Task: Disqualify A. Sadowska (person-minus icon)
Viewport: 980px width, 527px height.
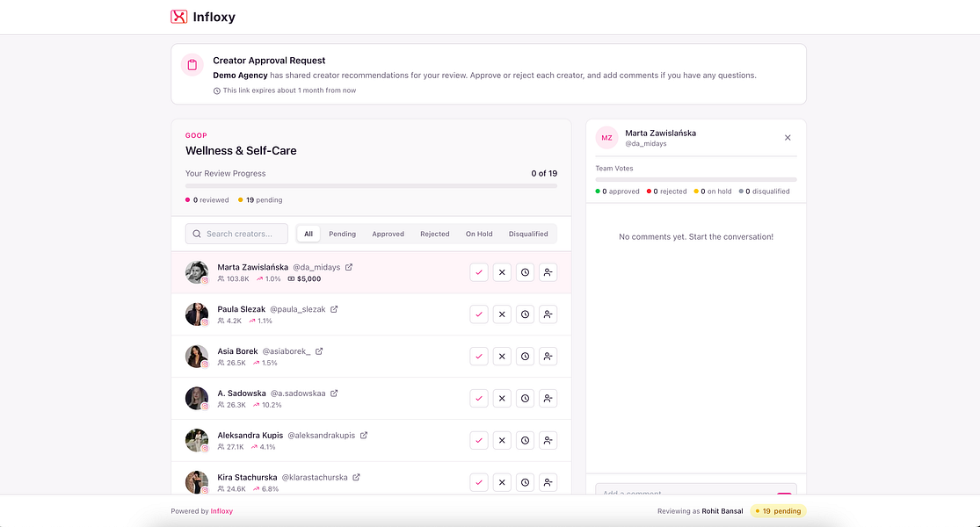Action: click(x=548, y=399)
